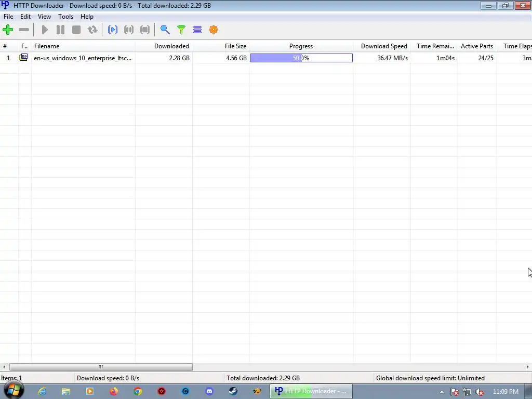The height and width of the screenshot is (399, 532).
Task: Open the Edit menu
Action: point(25,17)
